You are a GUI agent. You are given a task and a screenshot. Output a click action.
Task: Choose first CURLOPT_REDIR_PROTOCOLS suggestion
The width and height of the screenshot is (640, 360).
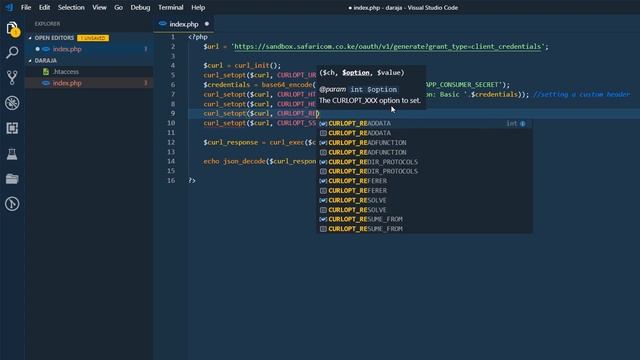pos(424,162)
